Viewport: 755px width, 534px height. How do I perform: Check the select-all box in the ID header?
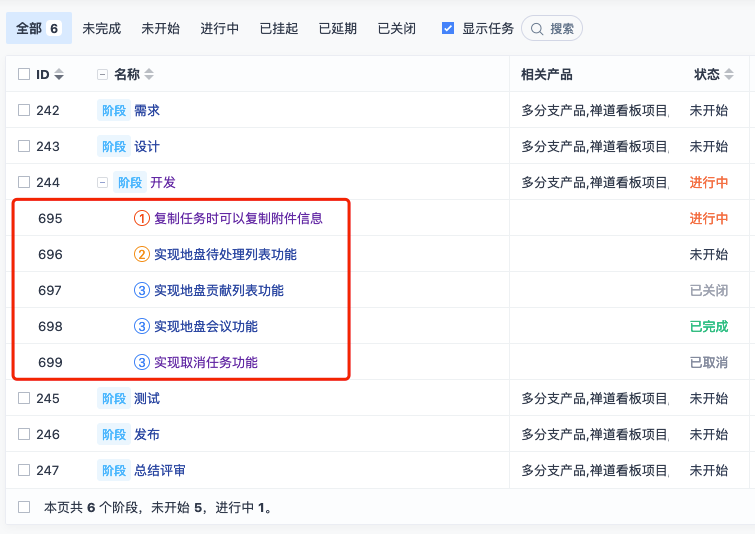click(24, 74)
